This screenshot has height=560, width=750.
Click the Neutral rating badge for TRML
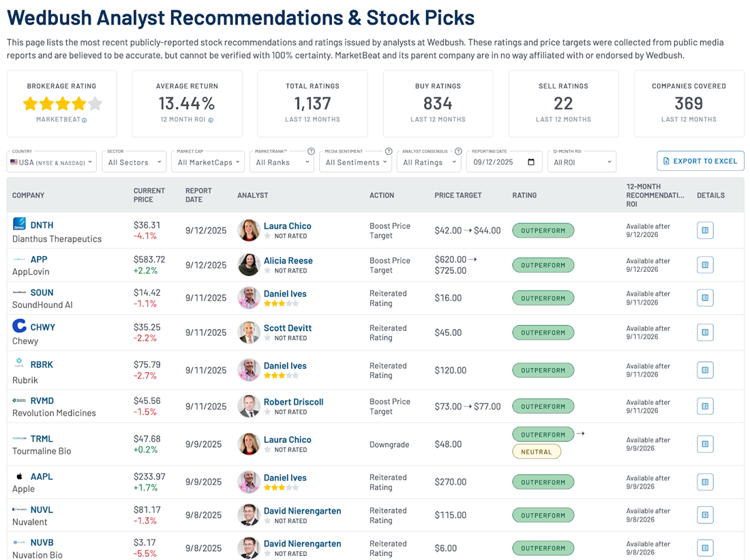(537, 452)
